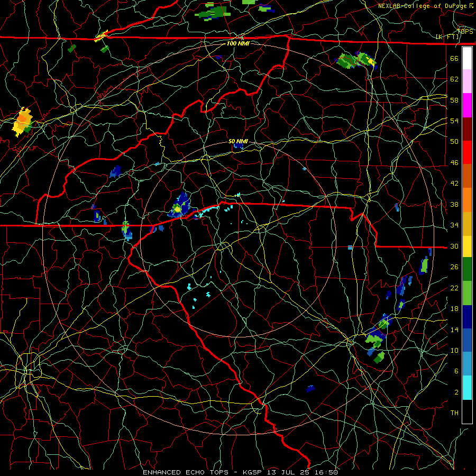Click the legend value 66

tap(454, 58)
